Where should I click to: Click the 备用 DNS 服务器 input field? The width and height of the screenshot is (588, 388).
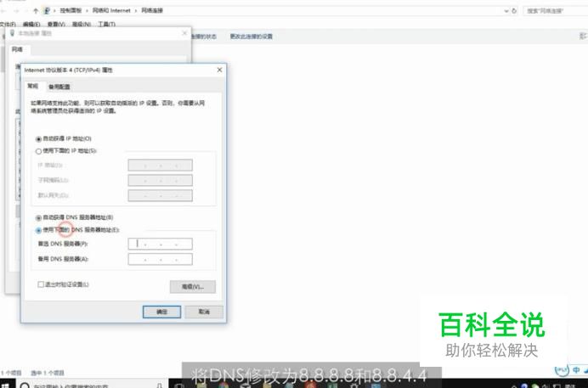click(x=160, y=259)
